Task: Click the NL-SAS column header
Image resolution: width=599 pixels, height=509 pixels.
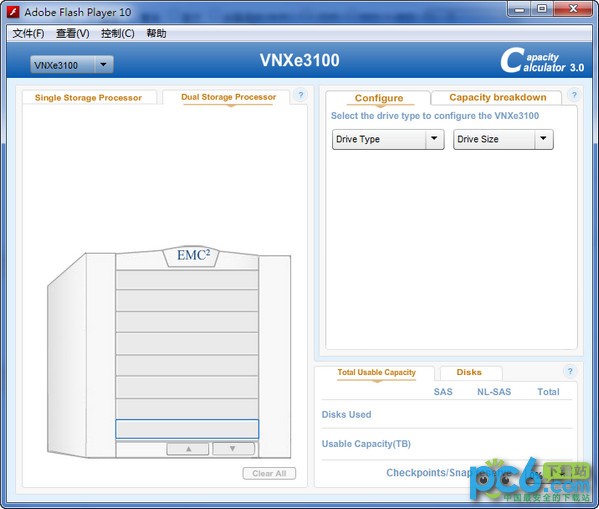Action: 494,392
